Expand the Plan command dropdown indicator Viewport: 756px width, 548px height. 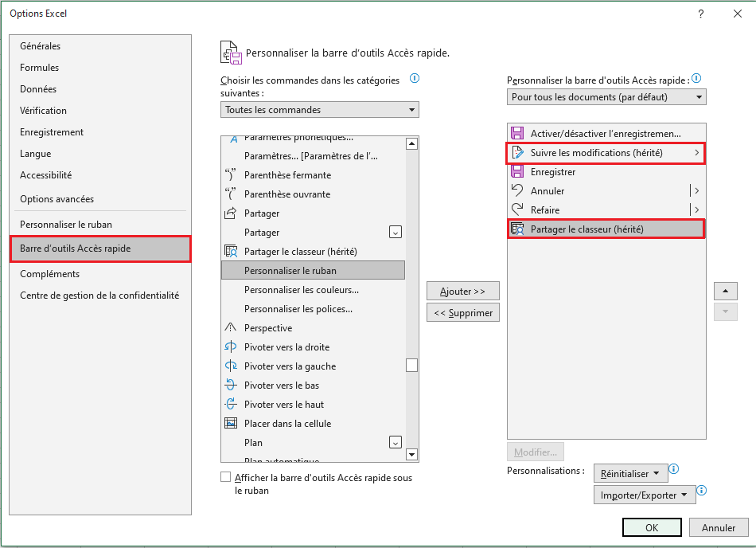(x=396, y=442)
